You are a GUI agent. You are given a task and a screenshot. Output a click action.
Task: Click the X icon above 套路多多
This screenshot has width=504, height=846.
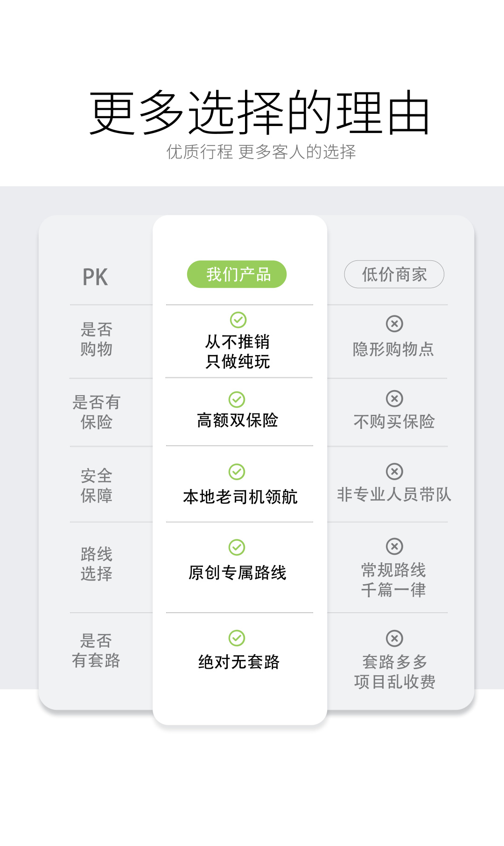tap(394, 638)
